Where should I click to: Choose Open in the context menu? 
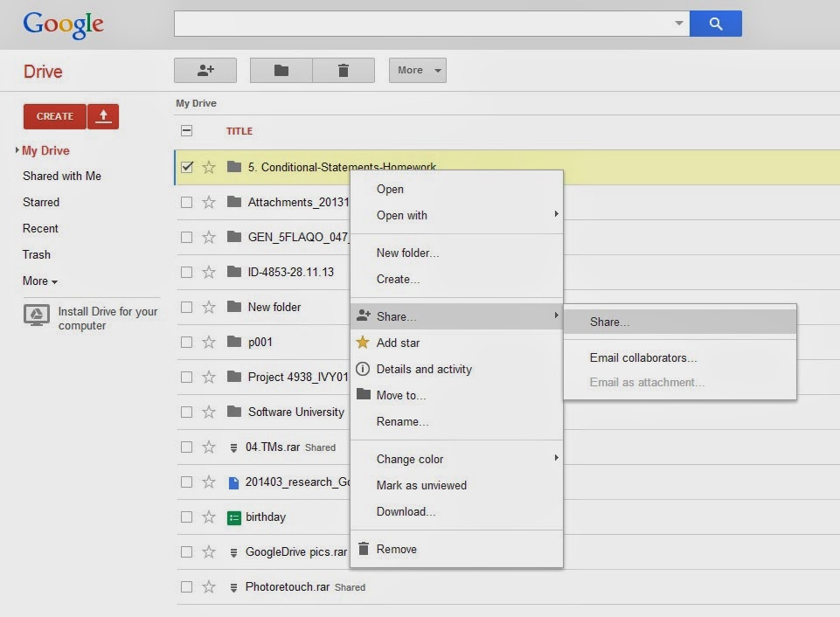pos(456,189)
